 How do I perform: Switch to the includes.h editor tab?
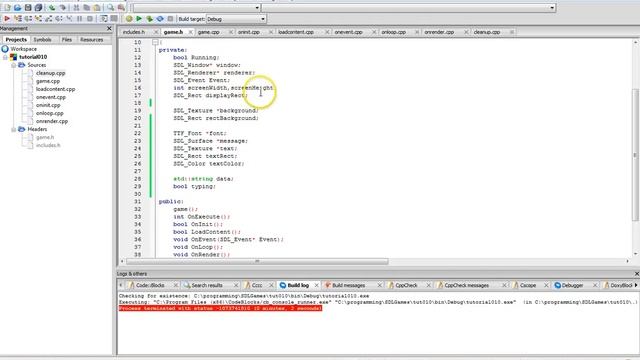[134, 32]
